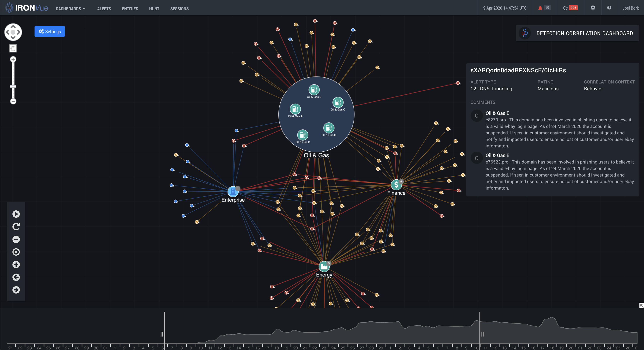Click the target/center icon in left toolbar
644x350 pixels.
click(x=16, y=252)
